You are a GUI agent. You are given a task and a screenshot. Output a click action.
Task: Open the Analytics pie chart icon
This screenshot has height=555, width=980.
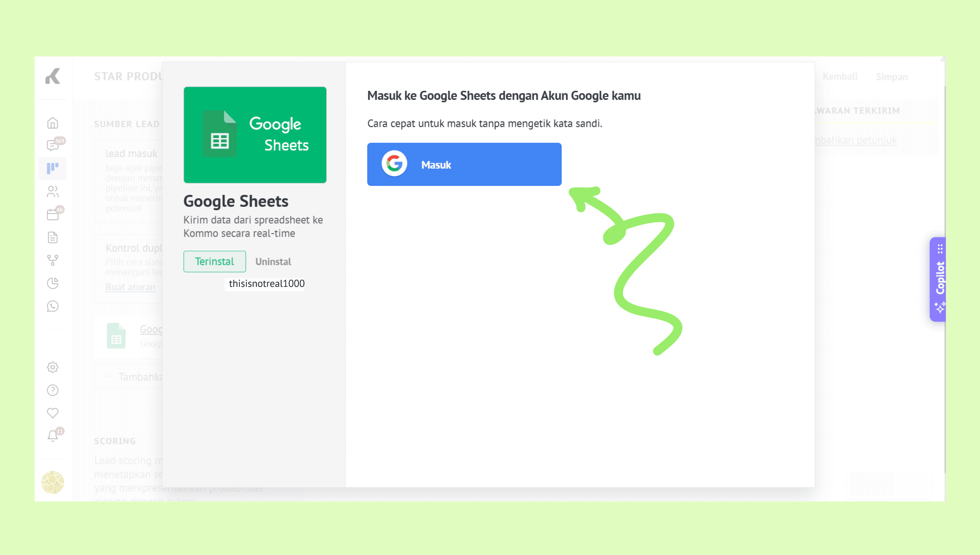pyautogui.click(x=53, y=283)
